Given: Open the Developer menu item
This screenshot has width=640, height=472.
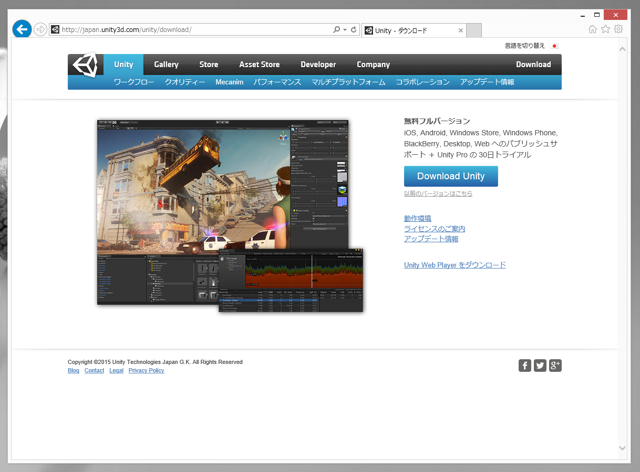Looking at the screenshot, I should click(318, 65).
